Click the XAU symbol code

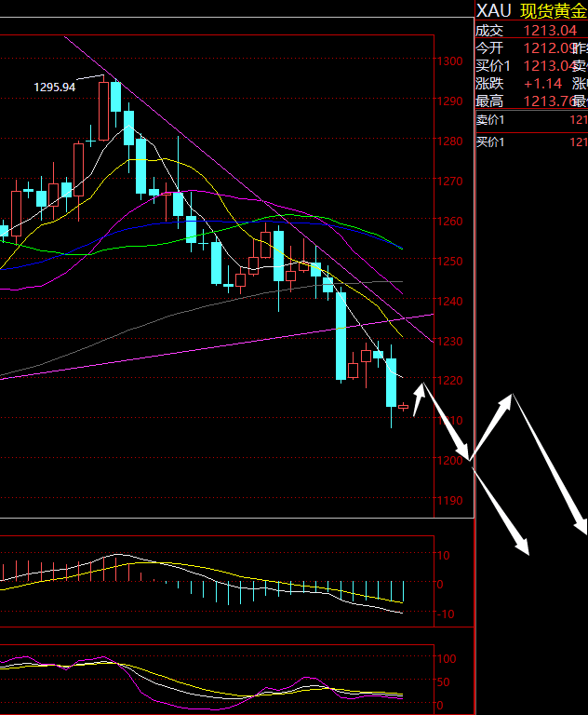point(493,10)
